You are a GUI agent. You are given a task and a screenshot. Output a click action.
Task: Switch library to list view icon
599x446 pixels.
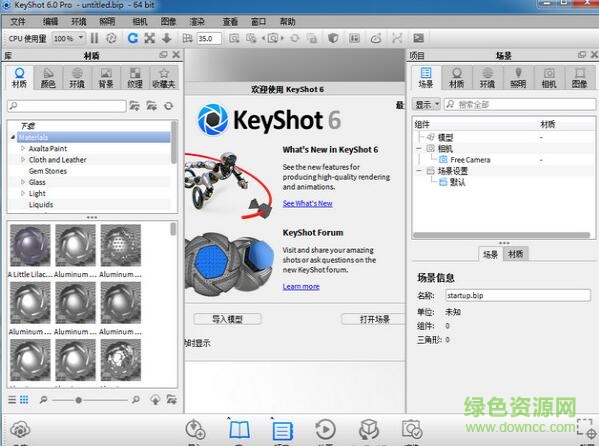(x=12, y=400)
